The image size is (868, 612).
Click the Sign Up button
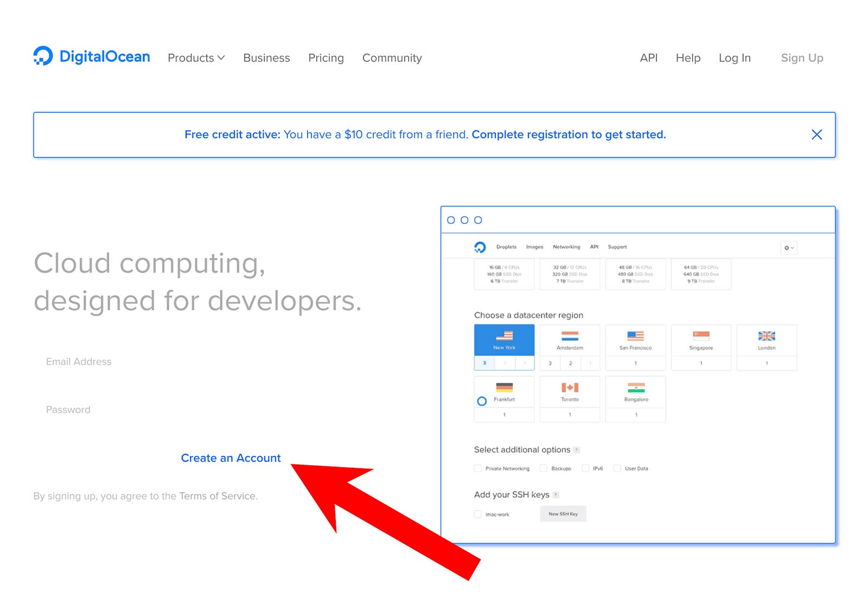click(802, 58)
